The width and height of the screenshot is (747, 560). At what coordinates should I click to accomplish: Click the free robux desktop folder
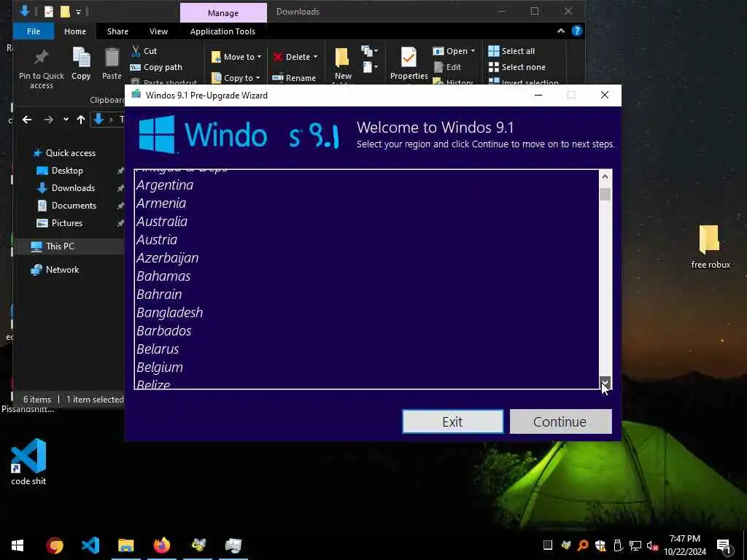[x=710, y=247]
